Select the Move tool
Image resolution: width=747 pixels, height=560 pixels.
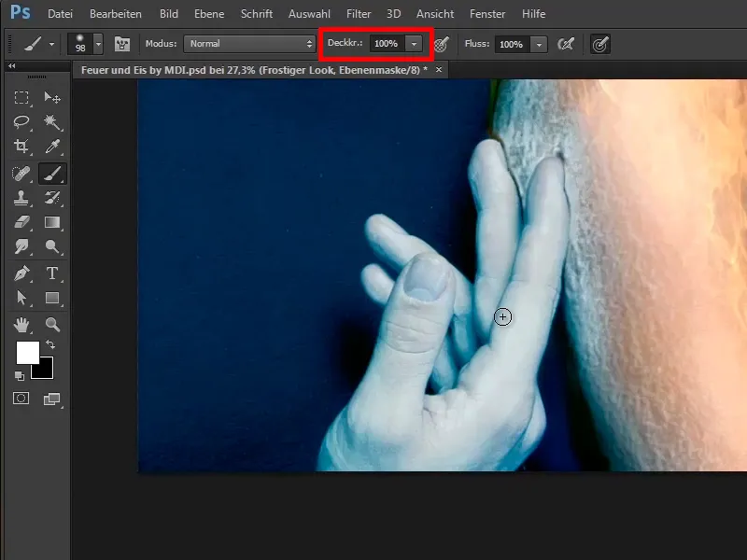[x=52, y=98]
